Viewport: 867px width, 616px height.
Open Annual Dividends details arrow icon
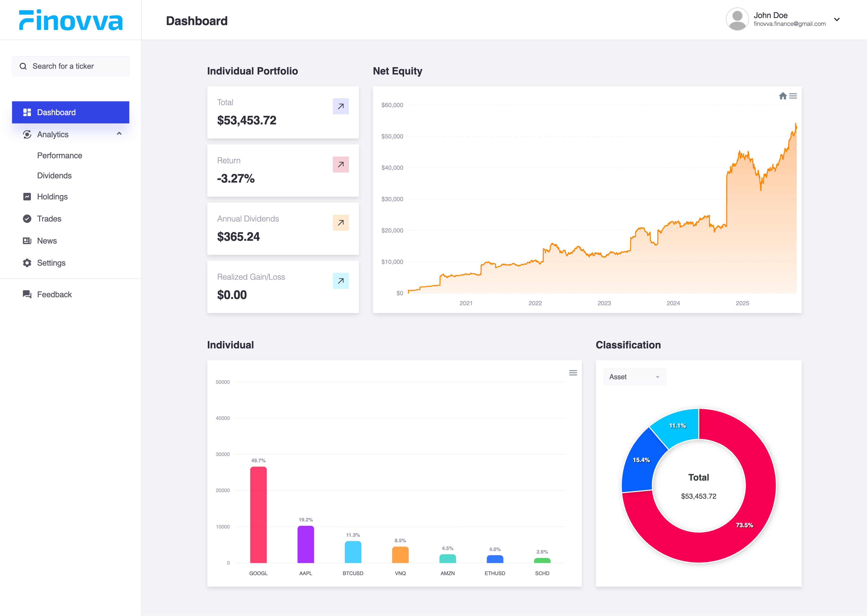coord(340,223)
